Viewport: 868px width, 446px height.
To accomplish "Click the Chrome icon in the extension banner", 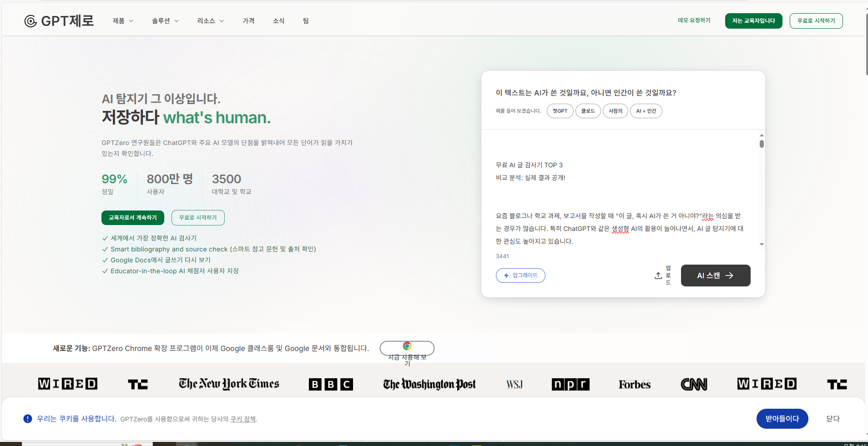I will [x=407, y=346].
